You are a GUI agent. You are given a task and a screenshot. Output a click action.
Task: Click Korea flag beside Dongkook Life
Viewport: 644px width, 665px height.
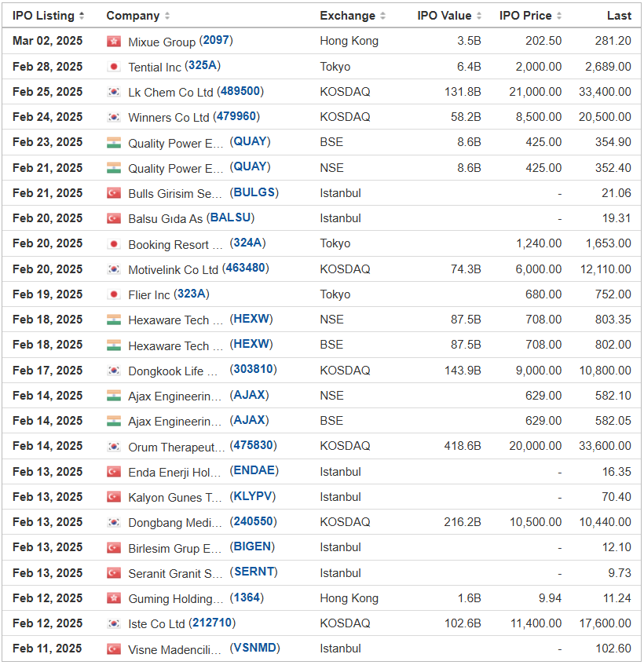click(x=114, y=371)
